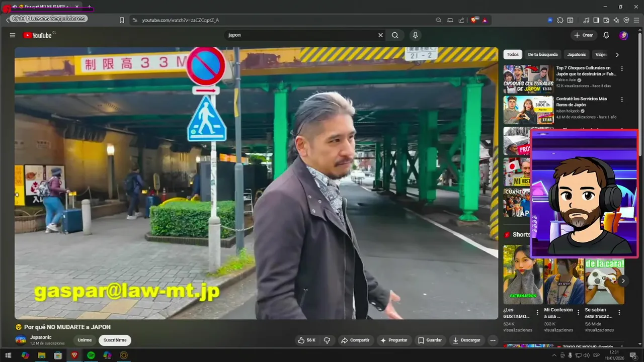Screen dimensions: 644x362
Task: Dislike the video
Action: (x=327, y=340)
